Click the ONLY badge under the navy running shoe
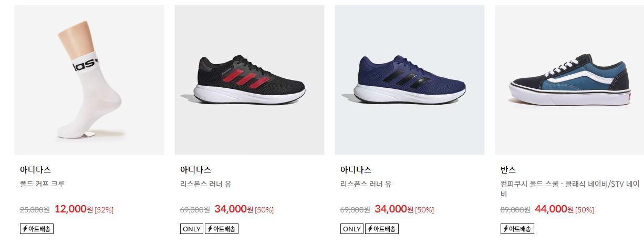Screen dimensions: 644x244 pyautogui.click(x=352, y=229)
